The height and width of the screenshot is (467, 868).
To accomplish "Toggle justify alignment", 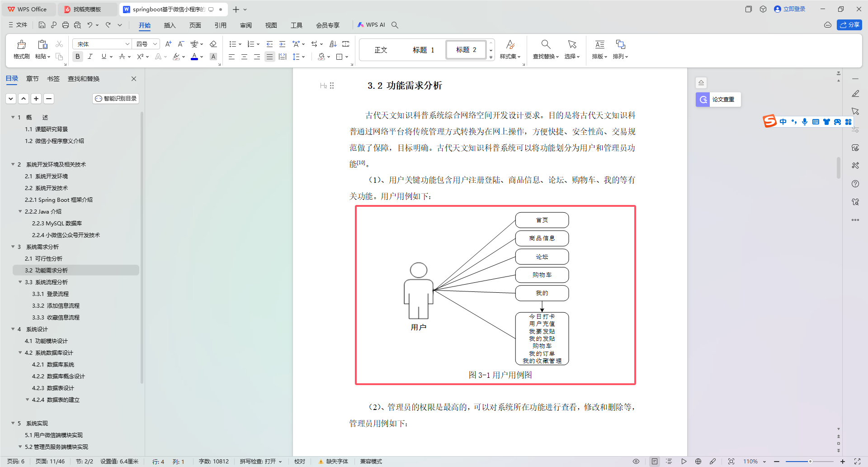I will 269,57.
